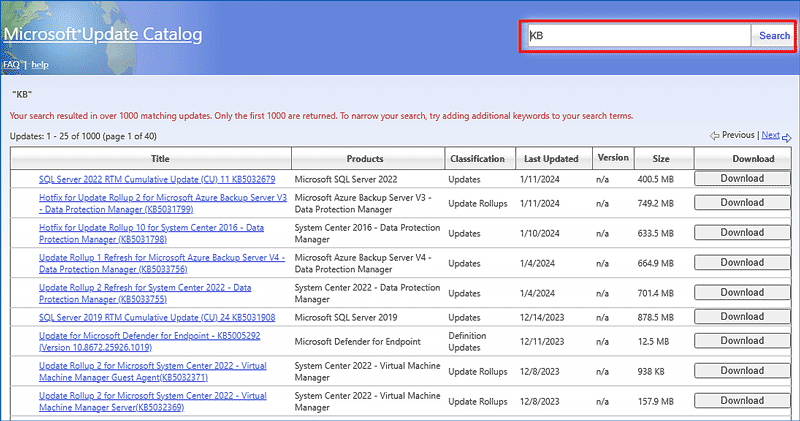Go to the Next results page link
The height and width of the screenshot is (421, 800).
click(770, 135)
